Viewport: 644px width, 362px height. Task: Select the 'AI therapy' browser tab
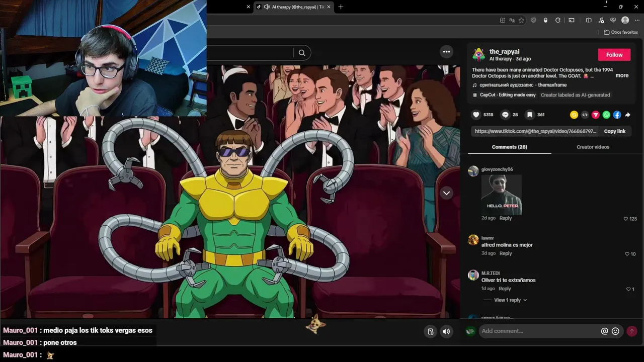coord(294,7)
